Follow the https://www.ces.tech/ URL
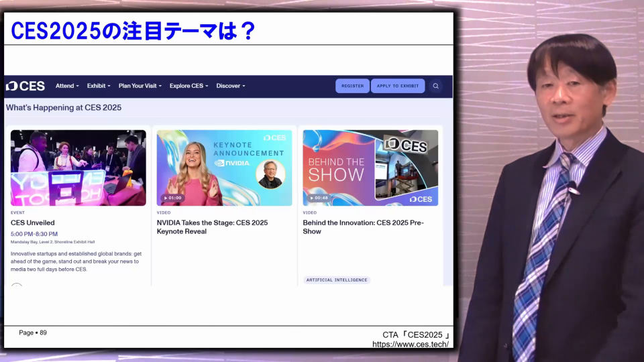The height and width of the screenshot is (362, 644). [x=410, y=345]
